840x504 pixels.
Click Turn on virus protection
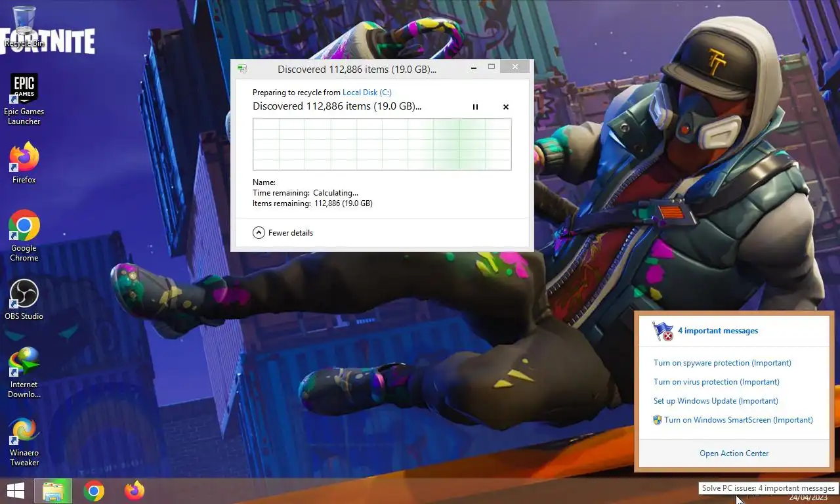coord(717,382)
